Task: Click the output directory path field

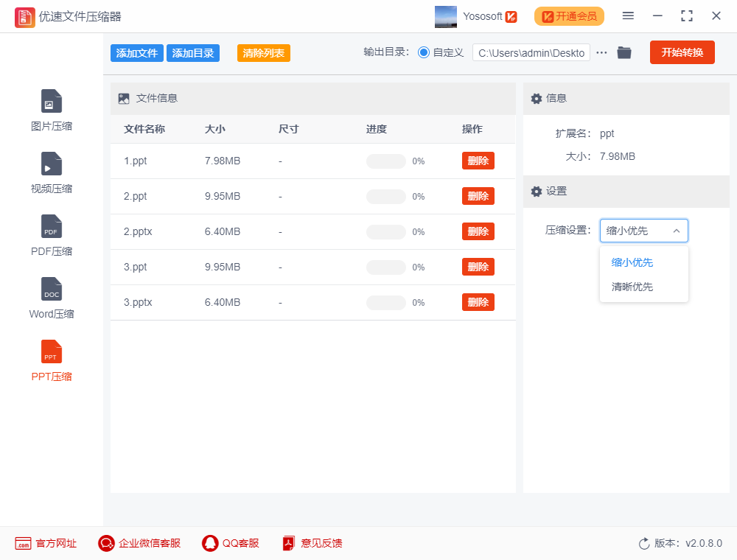Action: coord(531,52)
